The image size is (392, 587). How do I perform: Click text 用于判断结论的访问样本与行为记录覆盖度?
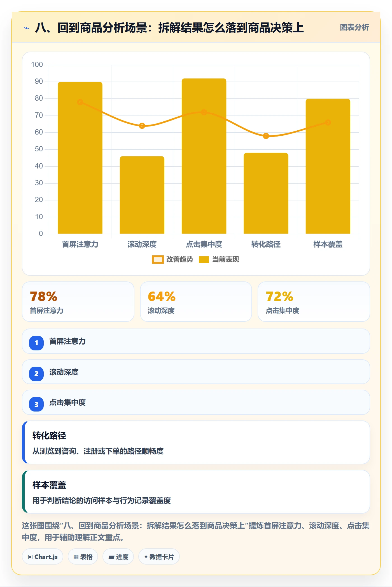click(102, 500)
